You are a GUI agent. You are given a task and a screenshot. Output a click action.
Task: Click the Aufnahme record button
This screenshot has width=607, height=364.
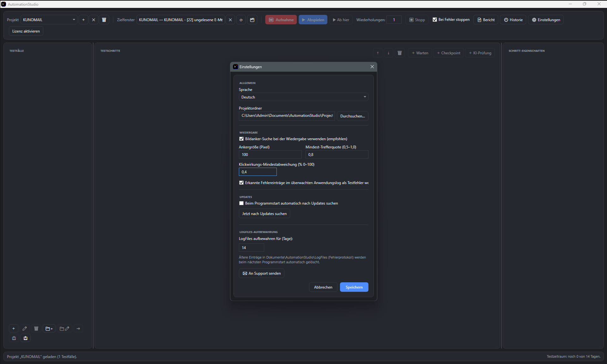pos(281,20)
